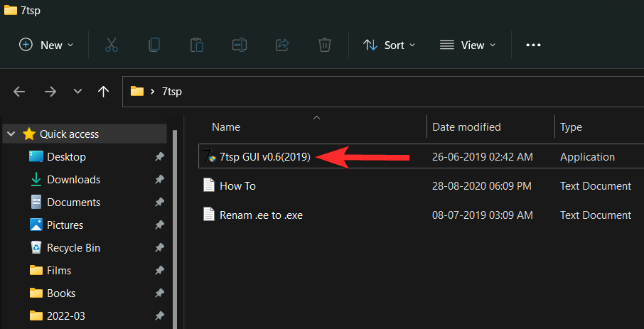This screenshot has width=644, height=329.
Task: Collapse the Quick access tree
Action: click(x=12, y=134)
